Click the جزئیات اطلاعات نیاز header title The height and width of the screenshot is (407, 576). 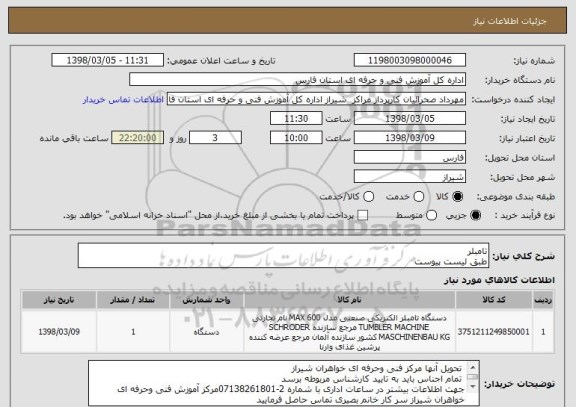(x=510, y=21)
